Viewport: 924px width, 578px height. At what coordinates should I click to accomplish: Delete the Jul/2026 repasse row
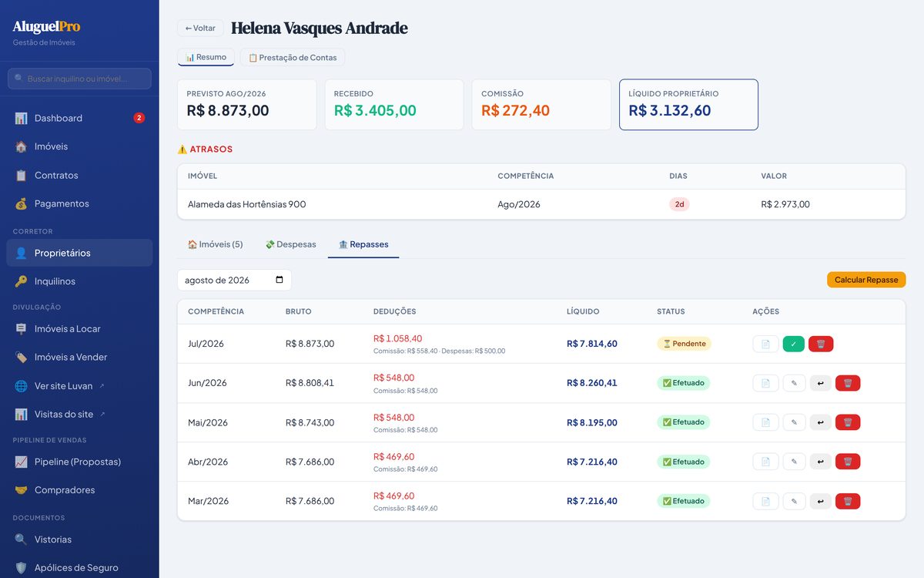(821, 344)
